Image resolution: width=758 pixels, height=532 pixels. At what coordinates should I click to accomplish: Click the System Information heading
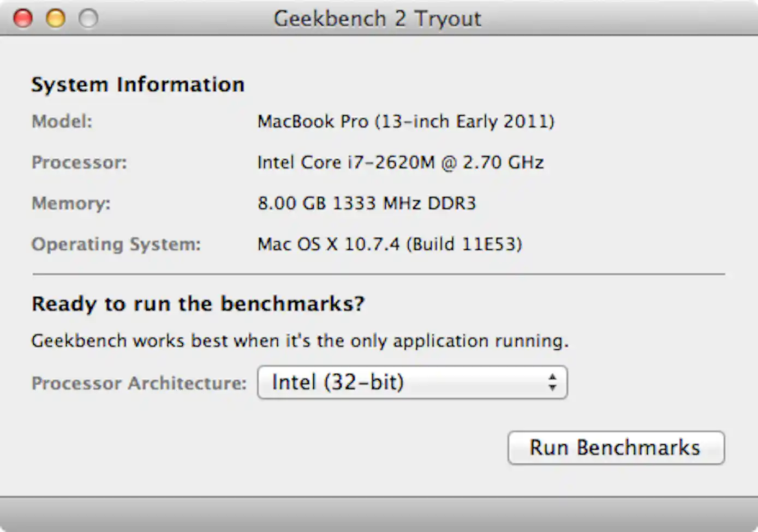[x=138, y=84]
